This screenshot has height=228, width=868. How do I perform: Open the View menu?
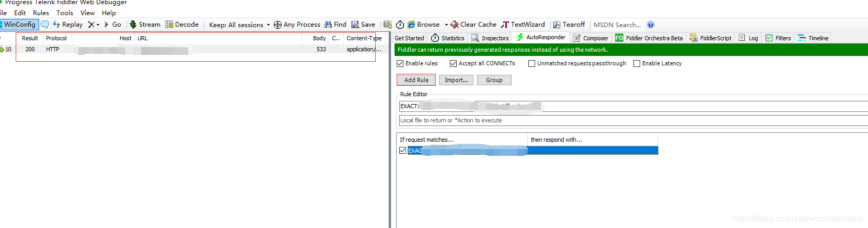(x=87, y=13)
